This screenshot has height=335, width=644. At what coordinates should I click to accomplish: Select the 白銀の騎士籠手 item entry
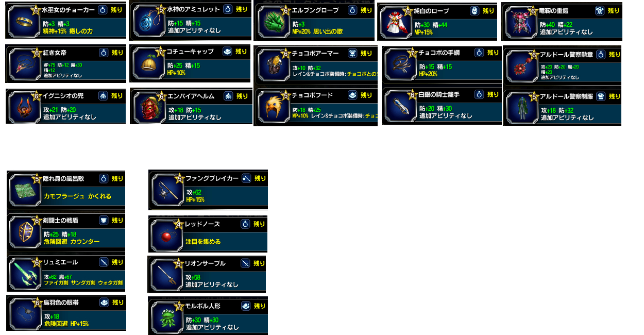pyautogui.click(x=442, y=106)
